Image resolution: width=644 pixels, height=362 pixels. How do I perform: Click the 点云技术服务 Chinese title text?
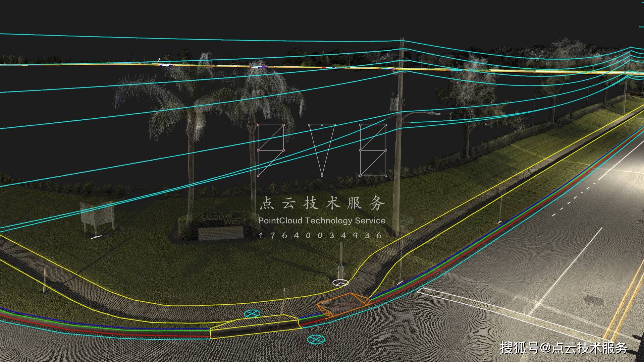click(322, 203)
